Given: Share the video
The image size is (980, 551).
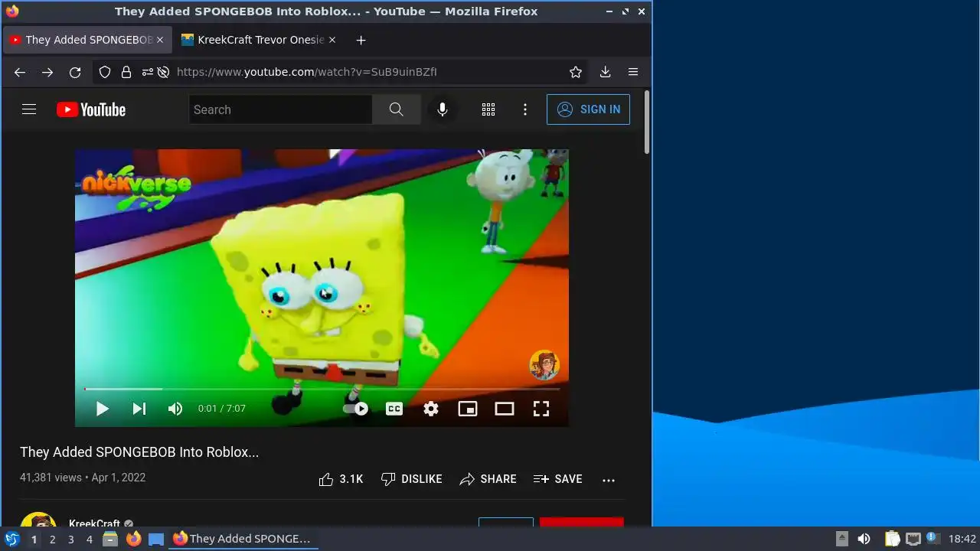Looking at the screenshot, I should [x=488, y=479].
